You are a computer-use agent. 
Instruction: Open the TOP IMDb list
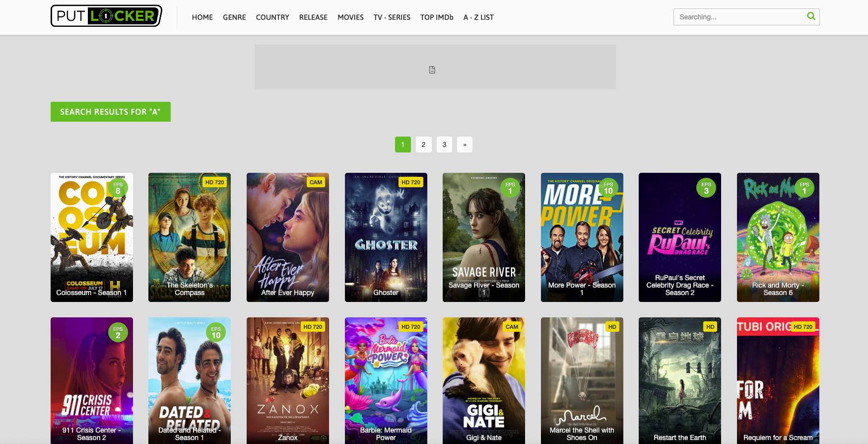click(x=437, y=17)
